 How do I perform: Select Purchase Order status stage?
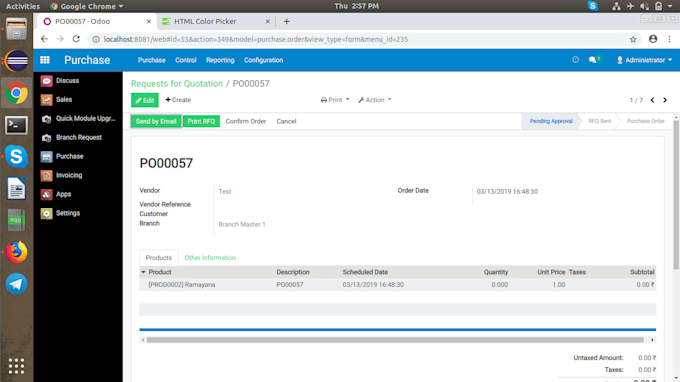tap(645, 121)
